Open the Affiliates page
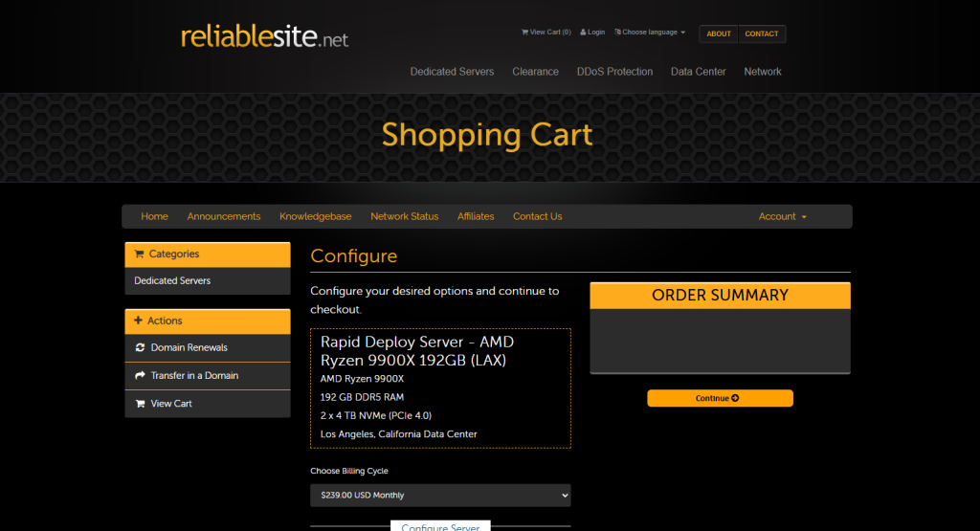The height and width of the screenshot is (531, 980). click(476, 216)
